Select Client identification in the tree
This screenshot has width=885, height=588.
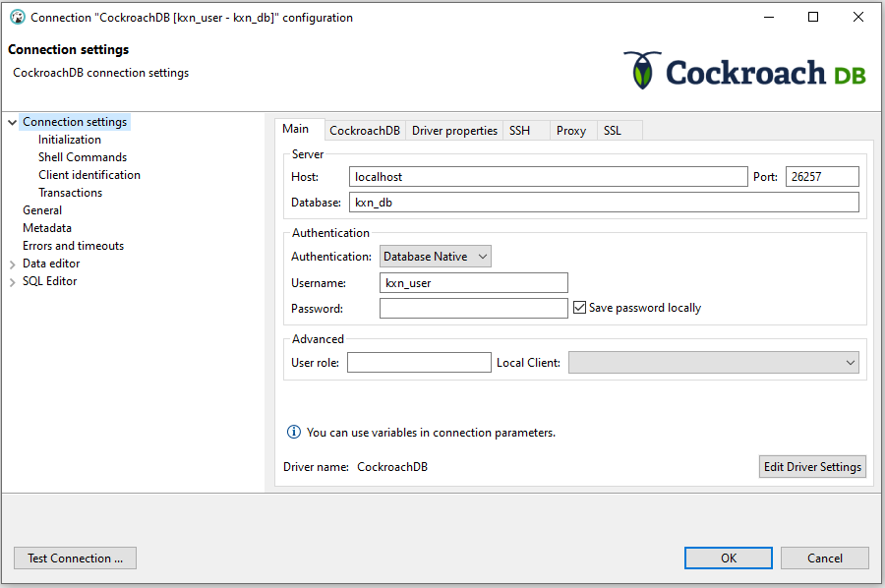coord(89,175)
